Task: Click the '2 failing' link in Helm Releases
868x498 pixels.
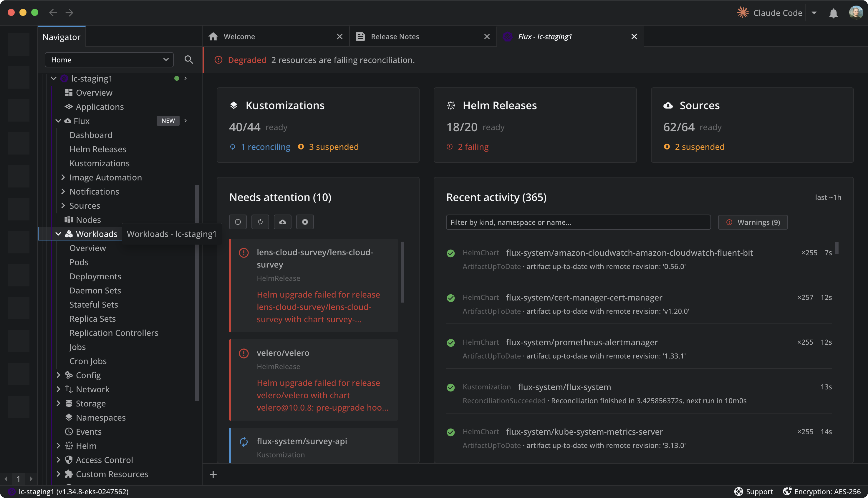Action: point(473,147)
